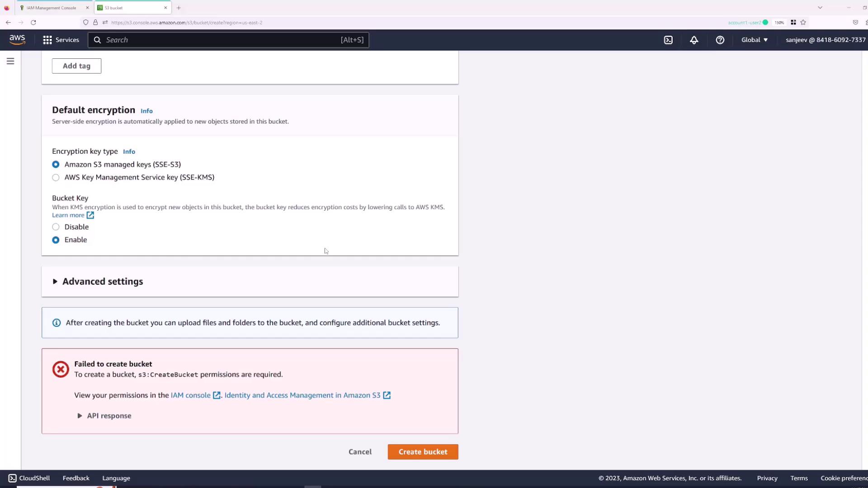This screenshot has height=488, width=868.
Task: Click the AWS logo home icon
Action: 17,40
